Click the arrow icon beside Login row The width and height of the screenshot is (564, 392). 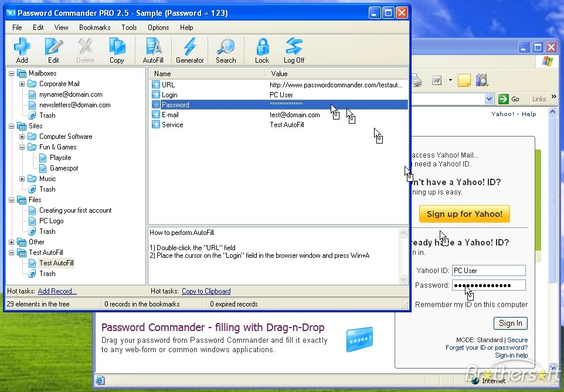[156, 94]
